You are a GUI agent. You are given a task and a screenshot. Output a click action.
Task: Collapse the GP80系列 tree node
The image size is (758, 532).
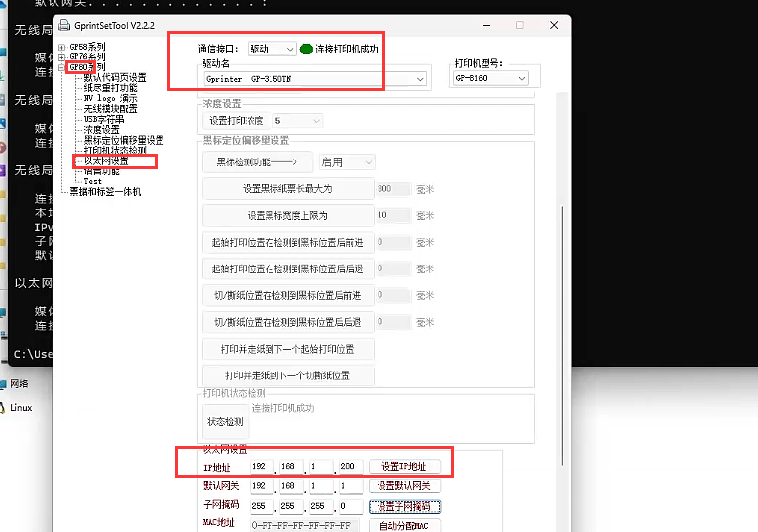tap(61, 67)
